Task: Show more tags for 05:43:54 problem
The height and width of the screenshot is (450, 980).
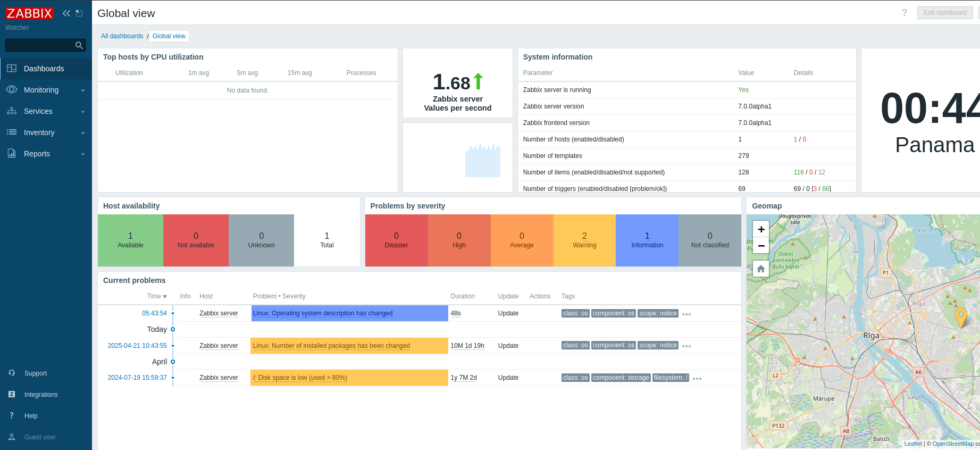Action: 686,314
